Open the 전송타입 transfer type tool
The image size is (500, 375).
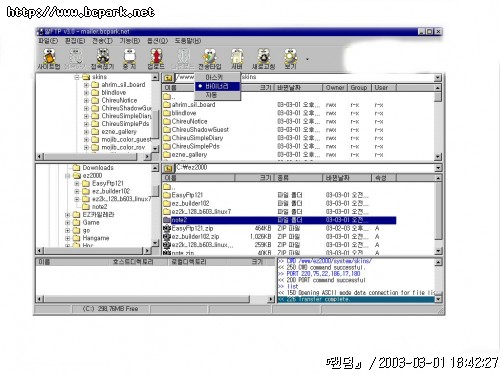pos(210,59)
